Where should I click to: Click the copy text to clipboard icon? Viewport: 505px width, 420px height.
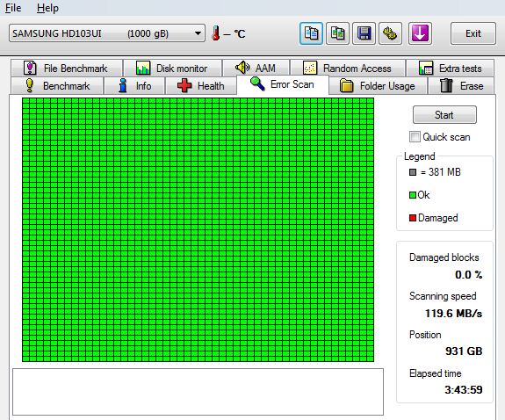point(311,33)
